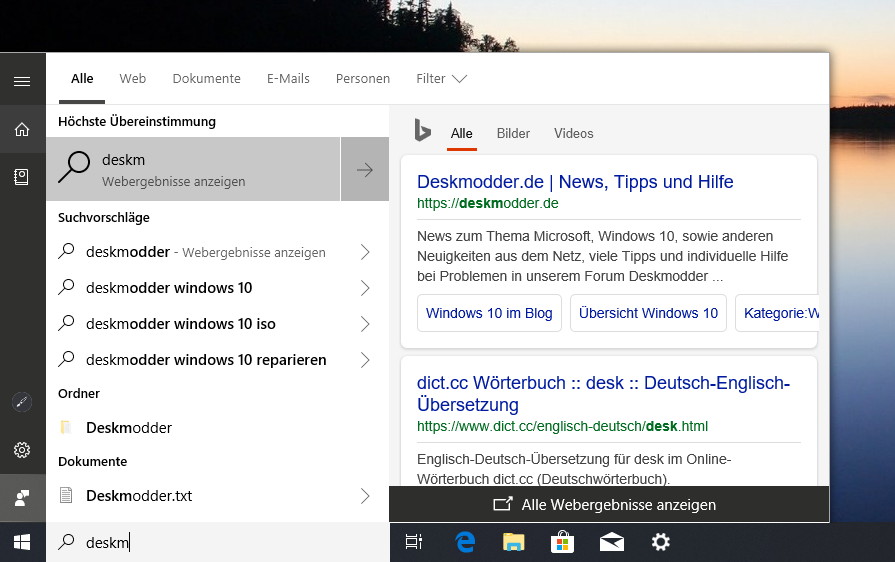The width and height of the screenshot is (895, 562).
Task: Expand Filter dropdown in search tabs
Action: point(441,79)
